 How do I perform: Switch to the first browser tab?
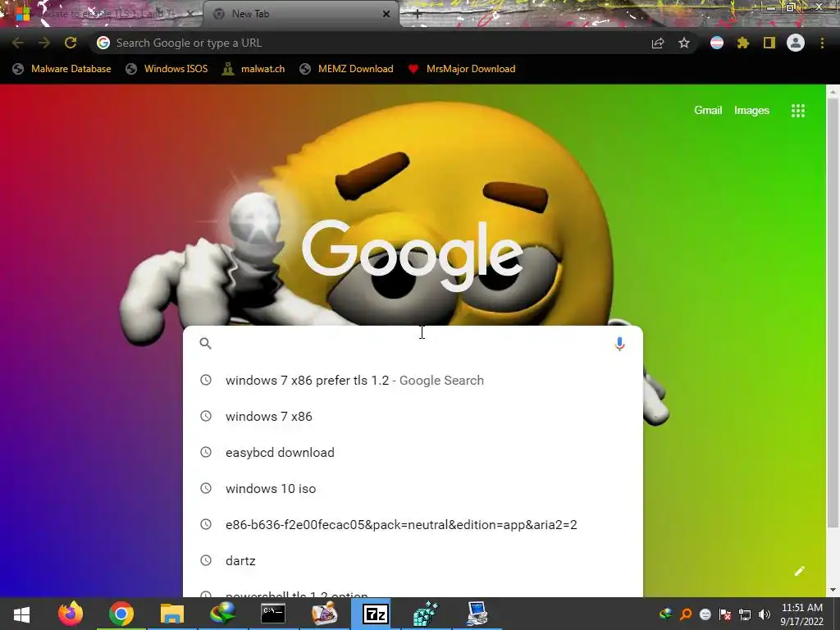(102, 14)
